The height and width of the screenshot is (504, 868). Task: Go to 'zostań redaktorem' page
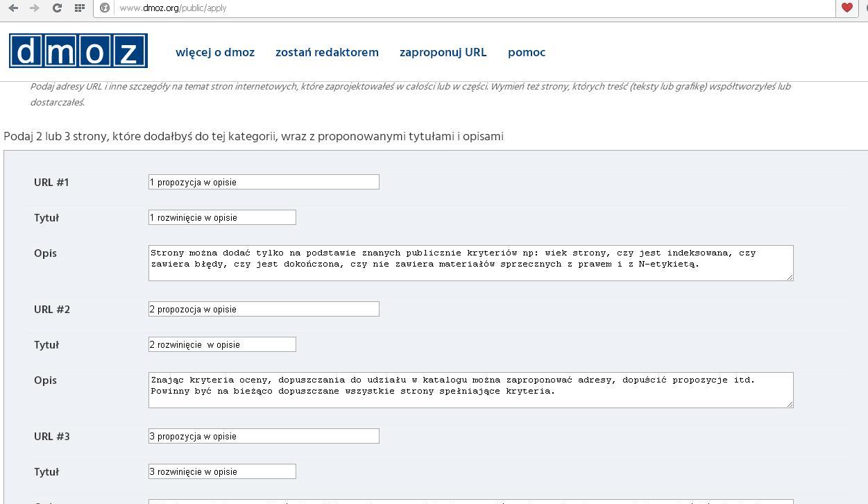327,53
